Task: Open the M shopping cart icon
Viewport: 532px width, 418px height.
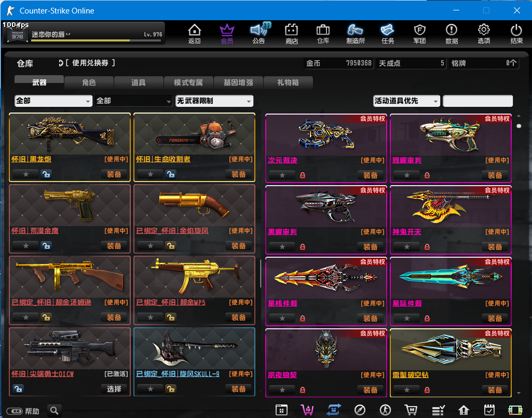Action: [x=411, y=410]
